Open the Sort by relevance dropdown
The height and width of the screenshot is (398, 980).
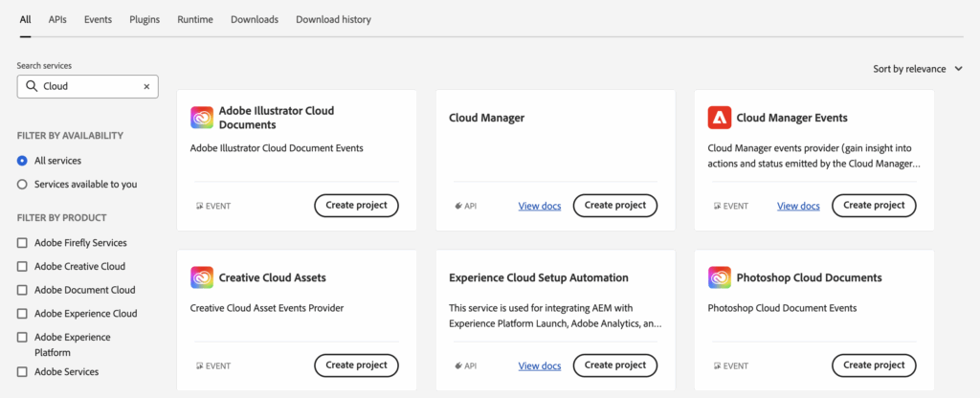[x=918, y=69]
